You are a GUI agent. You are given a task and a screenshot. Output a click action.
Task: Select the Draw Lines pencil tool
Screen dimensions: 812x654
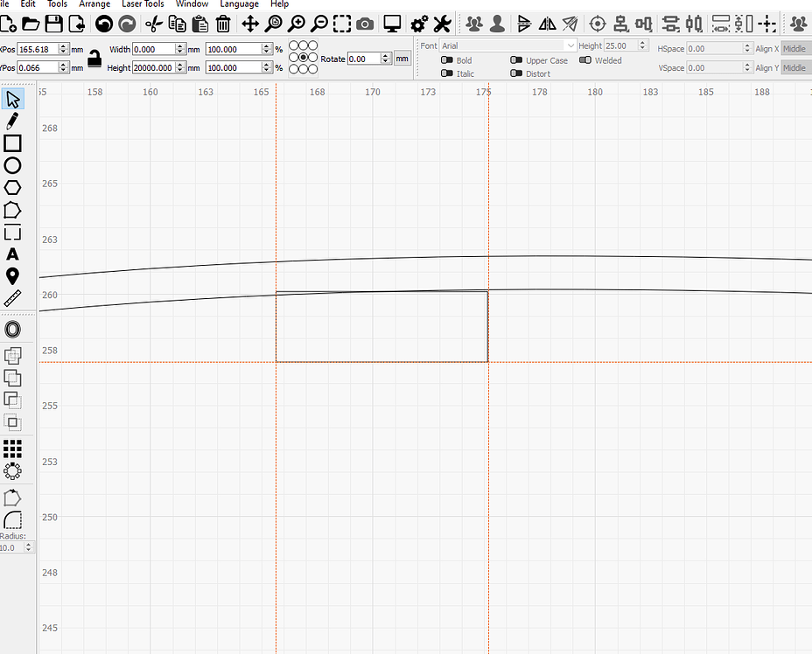click(12, 121)
